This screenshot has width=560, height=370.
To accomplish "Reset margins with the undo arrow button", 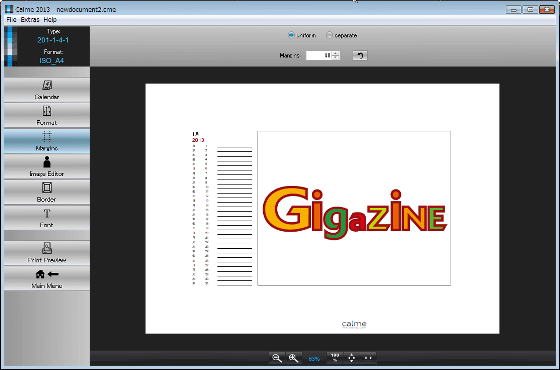I will click(x=360, y=55).
